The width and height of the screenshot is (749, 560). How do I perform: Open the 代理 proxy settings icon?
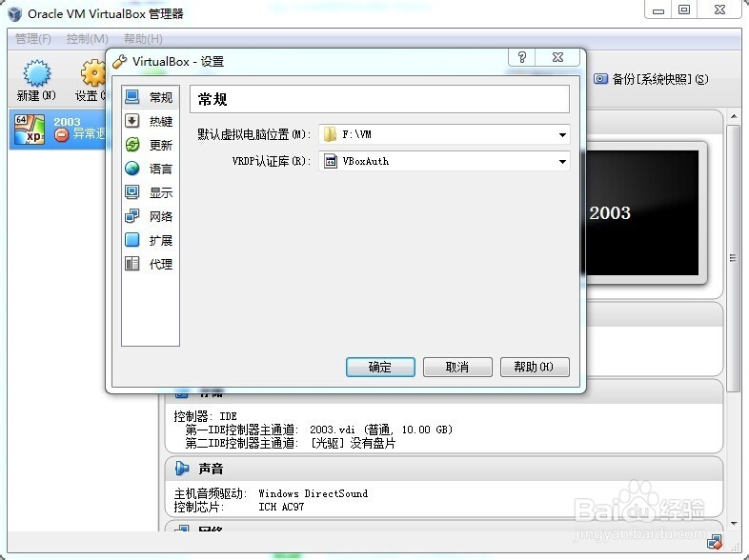coord(132,264)
